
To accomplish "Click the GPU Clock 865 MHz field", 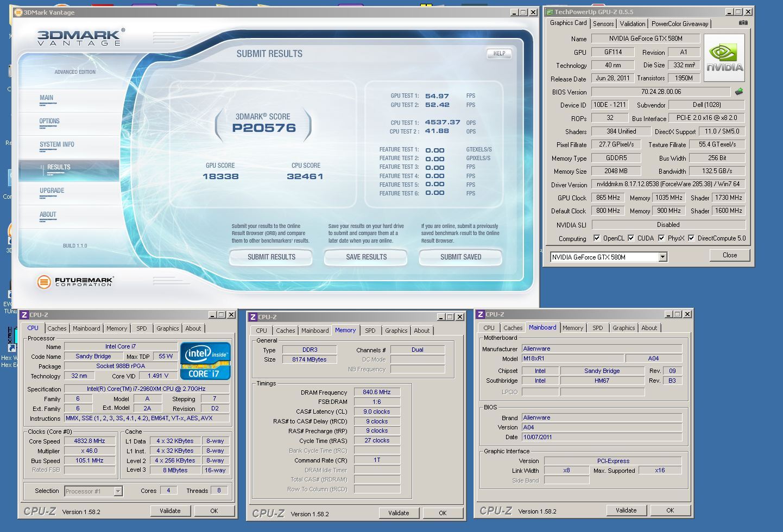I will pyautogui.click(x=608, y=198).
